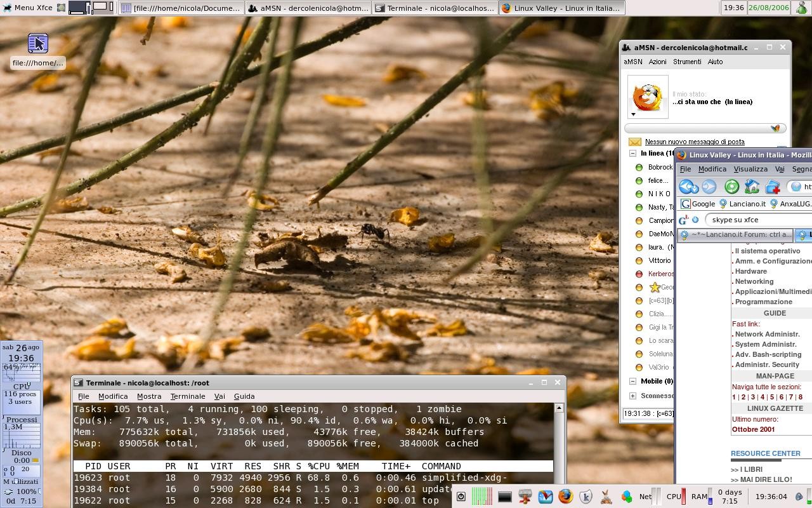This screenshot has height=508, width=812.
Task: Select contact N I K O in aMSN
Action: (659, 194)
